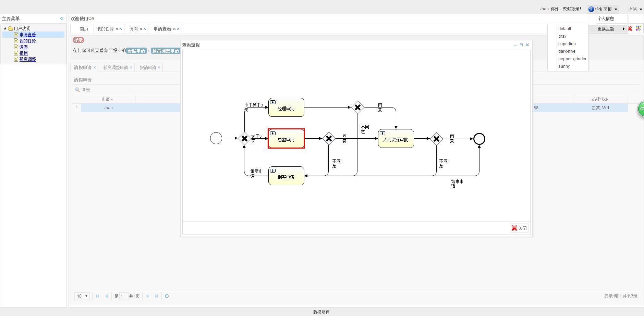Collapse the 主要菜单 side panel
644x316 pixels.
[x=62, y=18]
